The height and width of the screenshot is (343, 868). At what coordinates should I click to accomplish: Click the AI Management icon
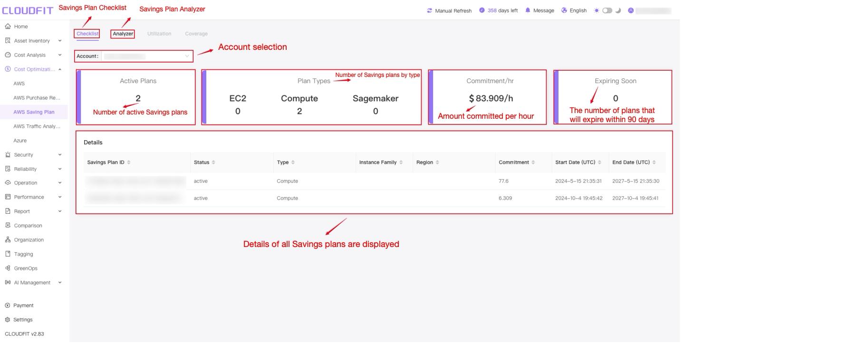(x=8, y=283)
